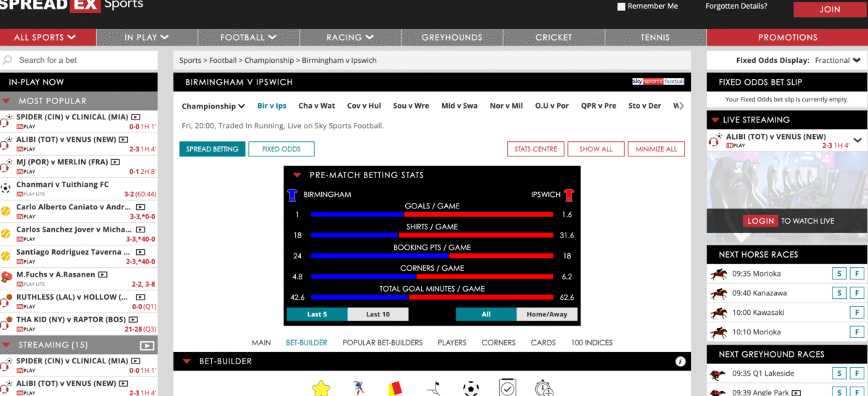Screen dimensions: 868x396
Task: Click the yellow star bet-builder icon
Action: point(321,388)
